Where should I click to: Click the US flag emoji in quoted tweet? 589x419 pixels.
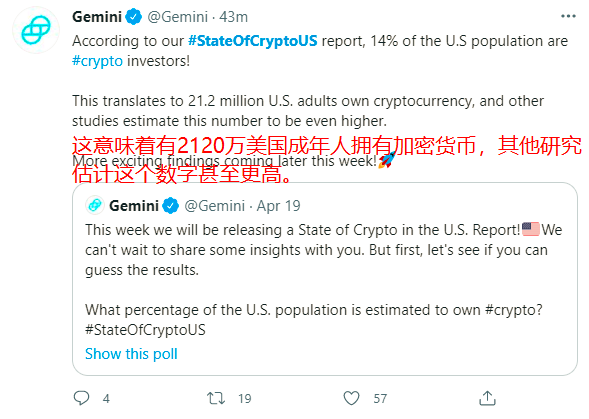click(x=531, y=229)
